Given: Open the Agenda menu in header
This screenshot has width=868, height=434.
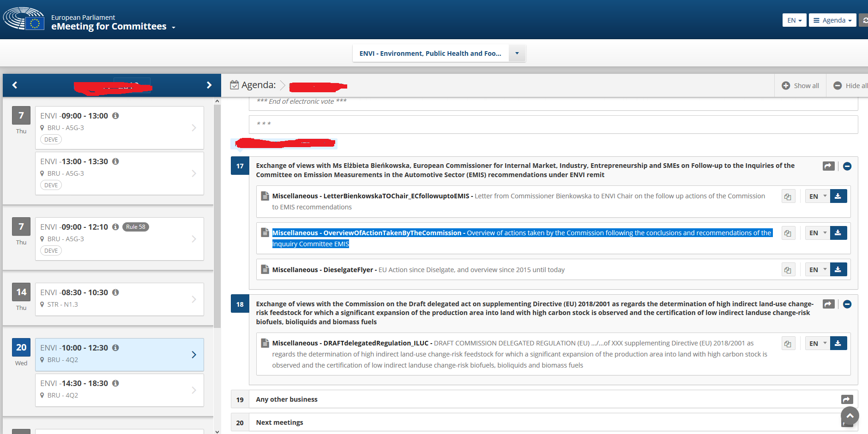Looking at the screenshot, I should click(832, 20).
